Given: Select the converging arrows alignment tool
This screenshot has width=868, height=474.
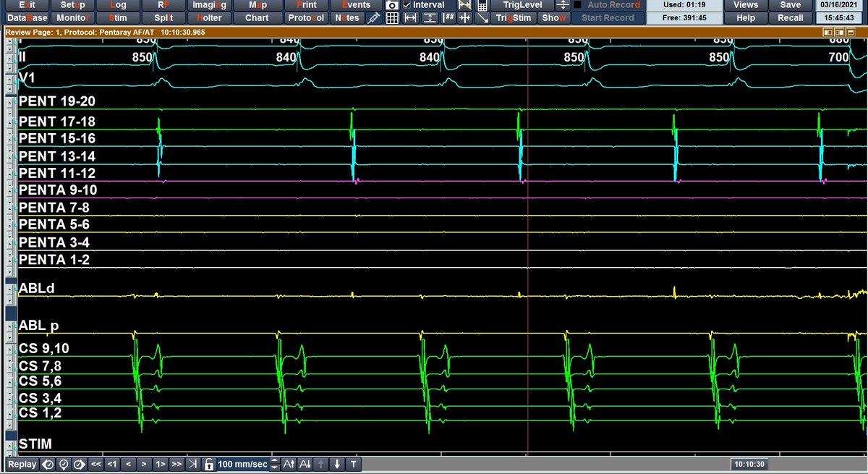Looking at the screenshot, I should tap(465, 18).
